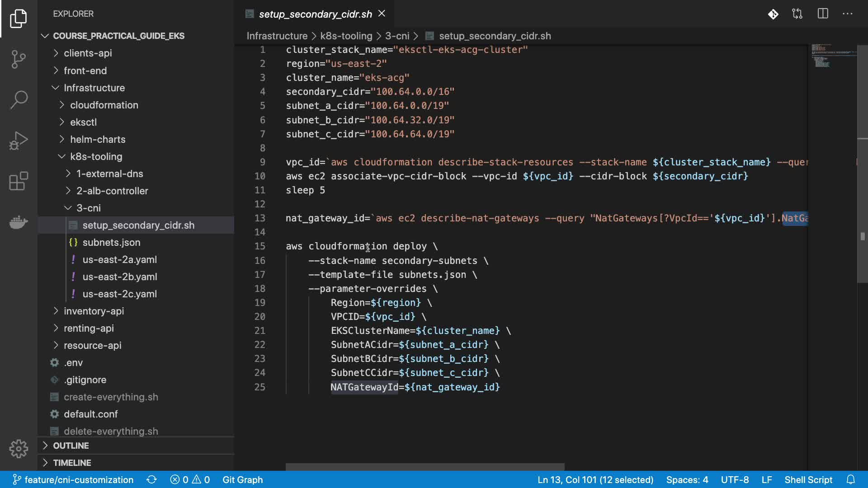The image size is (868, 488).
Task: Click Git Graph in the status bar
Action: click(242, 479)
